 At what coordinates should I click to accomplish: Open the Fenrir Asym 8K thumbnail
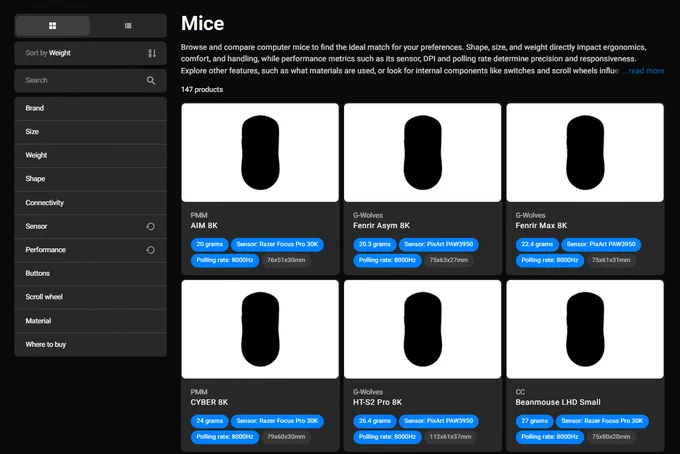click(x=422, y=152)
